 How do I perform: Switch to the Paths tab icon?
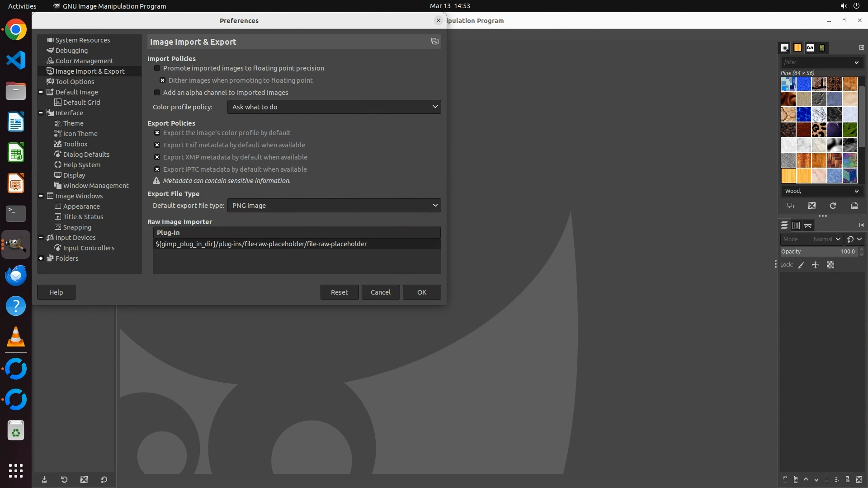[808, 225]
